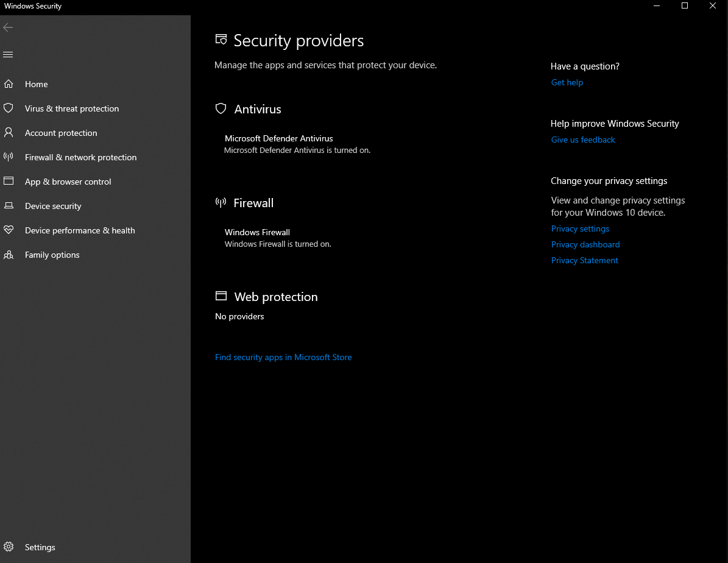Toggle the hamburger navigation menu
728x563 pixels.
coord(8,54)
